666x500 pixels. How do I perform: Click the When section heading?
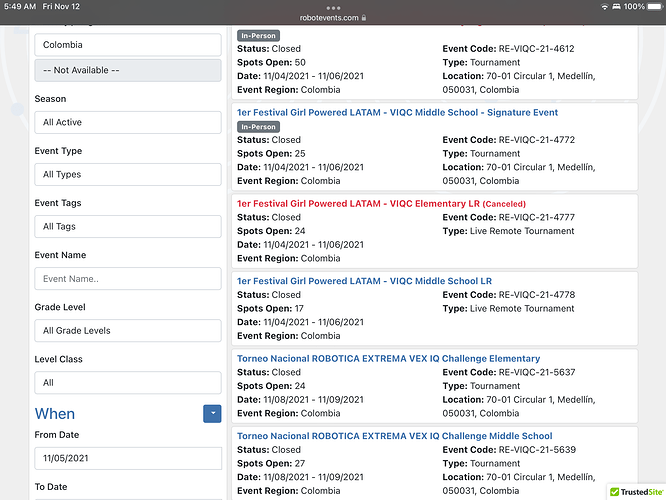click(x=55, y=414)
